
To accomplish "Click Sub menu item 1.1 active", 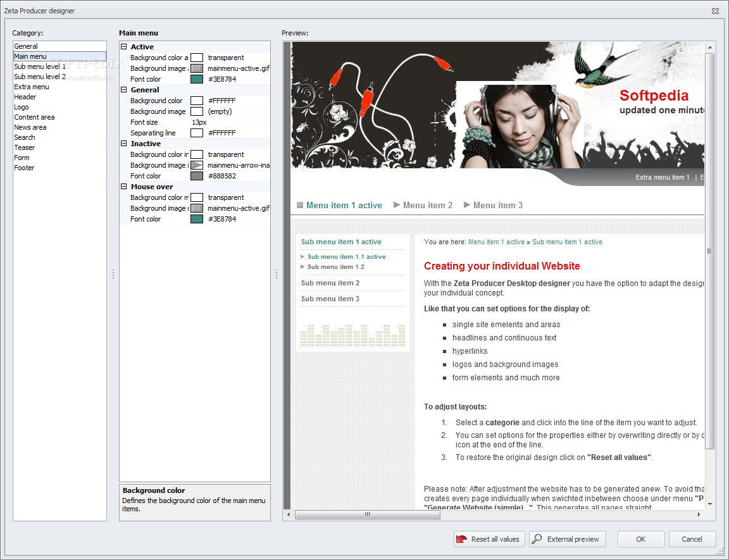I will coord(346,256).
